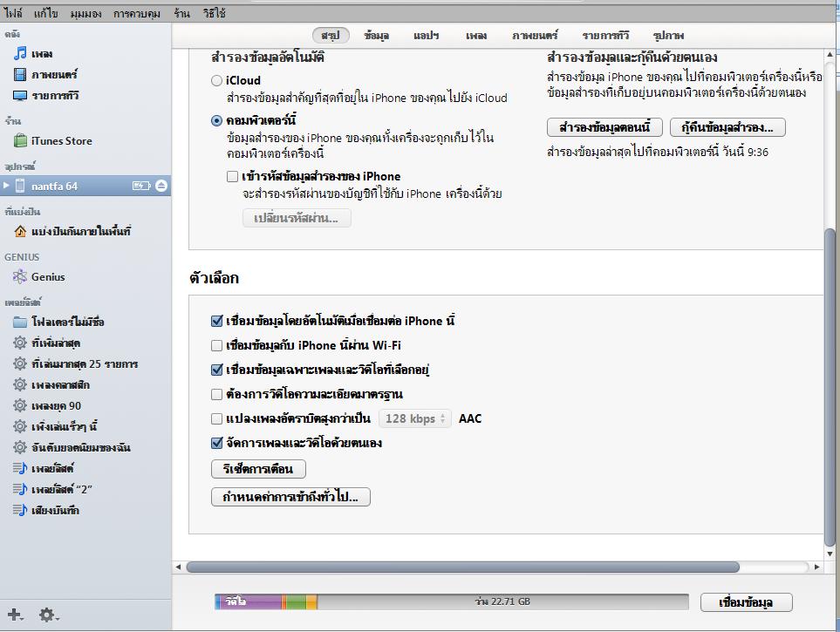Image resolution: width=840 pixels, height=632 pixels.
Task: Open the เพลย์ลิสต์ playlist icon
Action: click(x=20, y=468)
